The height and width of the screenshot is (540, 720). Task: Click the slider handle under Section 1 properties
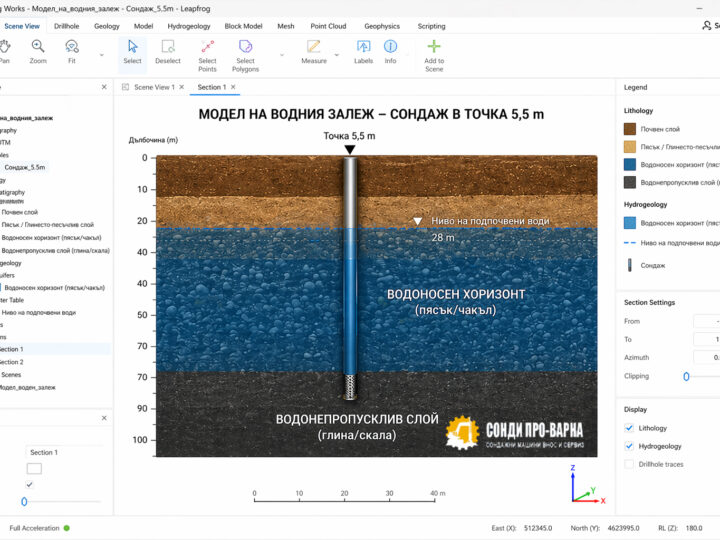[x=24, y=501]
